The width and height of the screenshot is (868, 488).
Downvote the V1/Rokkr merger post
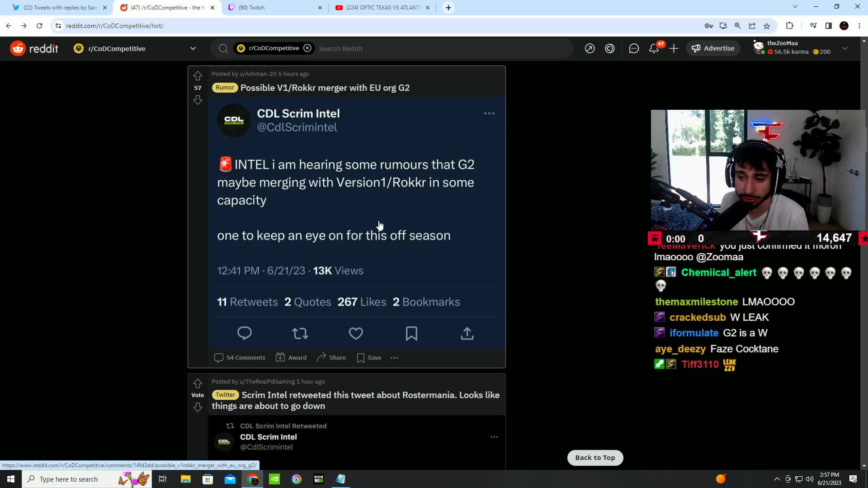(x=198, y=100)
